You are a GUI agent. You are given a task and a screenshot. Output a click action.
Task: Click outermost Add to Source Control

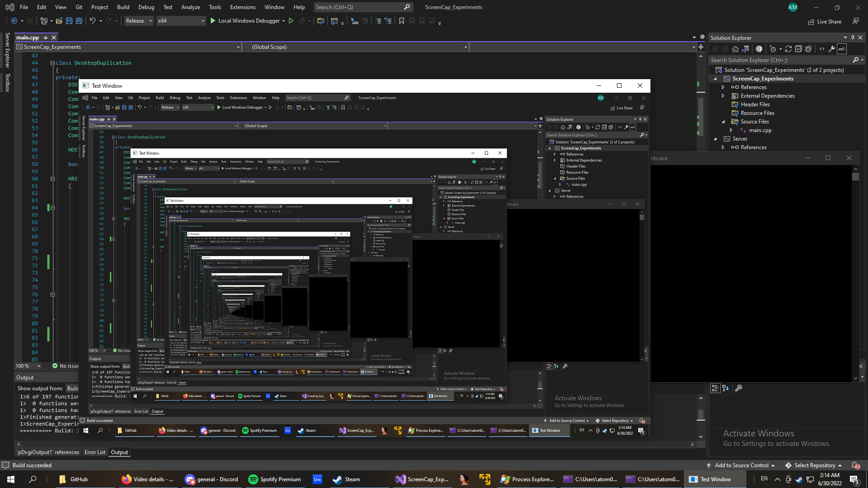[740, 465]
